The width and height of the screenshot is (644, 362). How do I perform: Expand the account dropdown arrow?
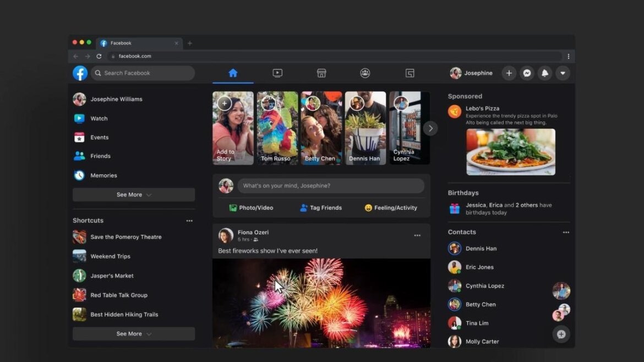coord(562,73)
